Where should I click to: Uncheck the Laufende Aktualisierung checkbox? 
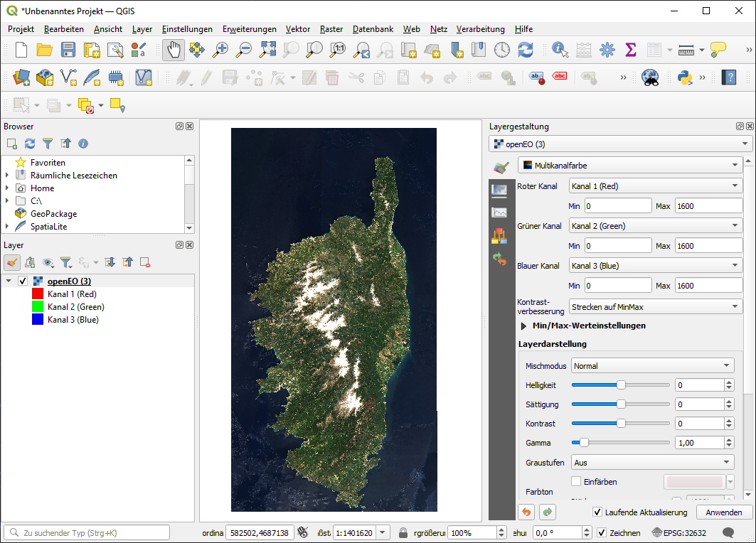tap(597, 512)
